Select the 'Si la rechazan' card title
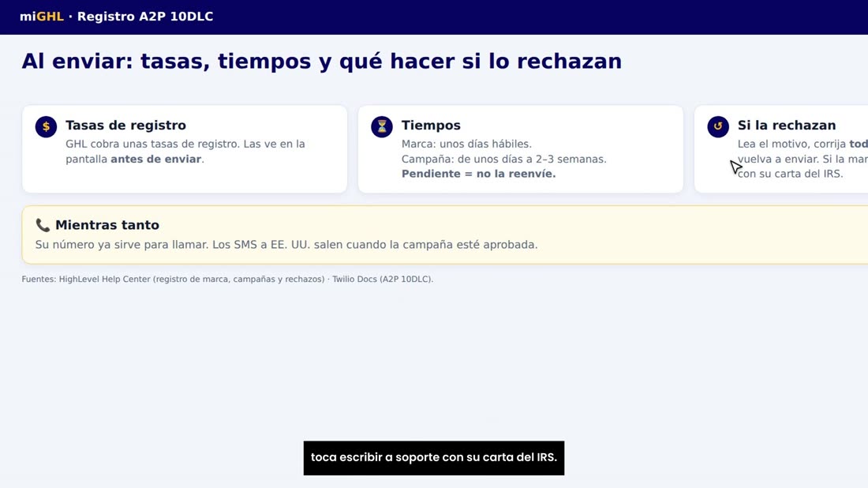Image resolution: width=868 pixels, height=488 pixels. coord(787,126)
